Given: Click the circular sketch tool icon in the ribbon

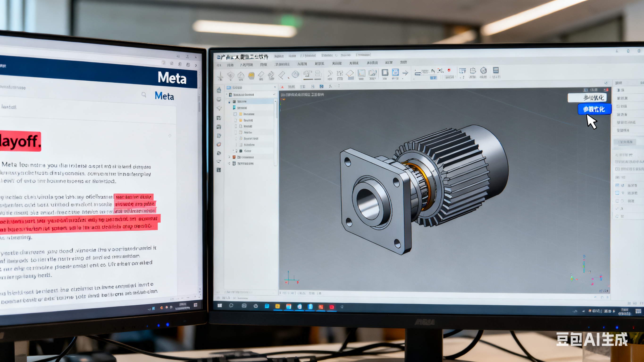Looking at the screenshot, I should [296, 74].
